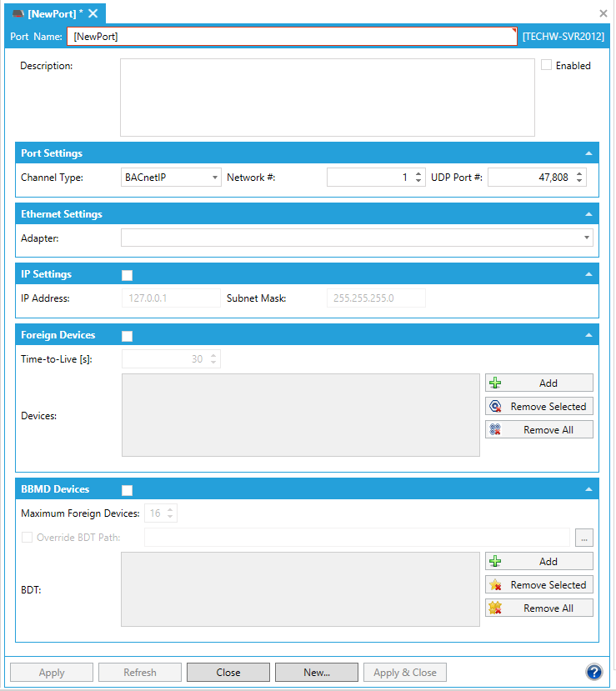Viewport: 616px width, 691px height.
Task: Toggle the Foreign Devices section checkbox
Action: pyautogui.click(x=127, y=336)
